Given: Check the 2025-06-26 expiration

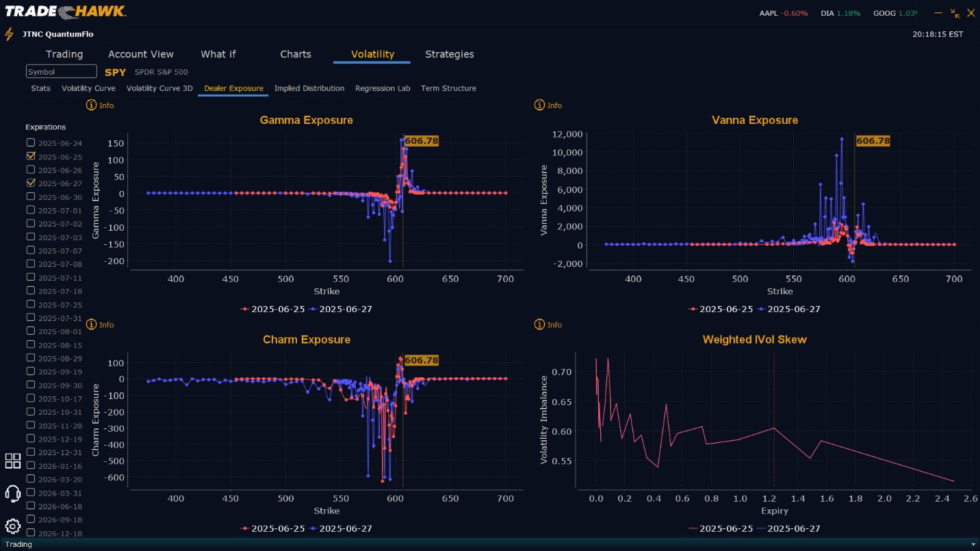Looking at the screenshot, I should pyautogui.click(x=30, y=169).
